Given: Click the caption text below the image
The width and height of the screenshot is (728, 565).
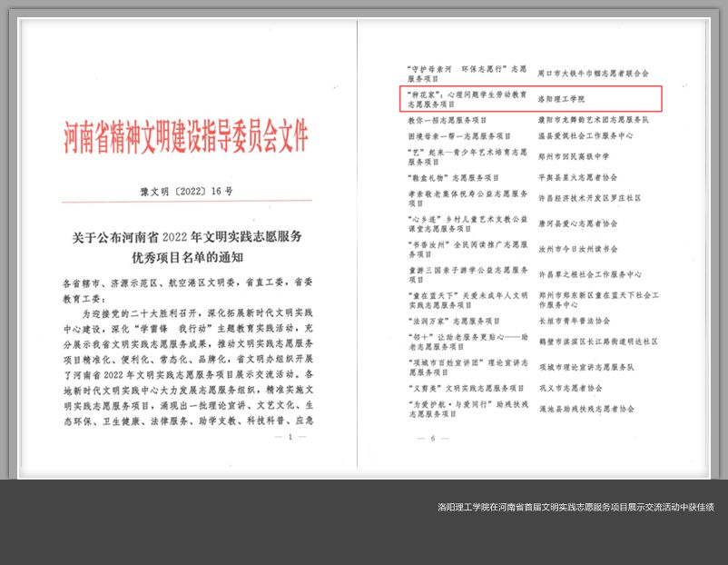Looking at the screenshot, I should tap(576, 506).
